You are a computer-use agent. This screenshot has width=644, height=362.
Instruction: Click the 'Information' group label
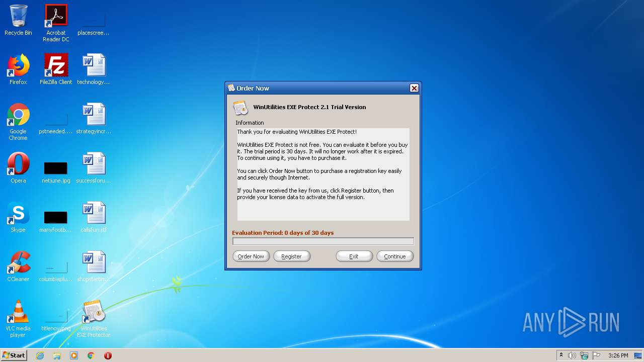click(x=250, y=123)
